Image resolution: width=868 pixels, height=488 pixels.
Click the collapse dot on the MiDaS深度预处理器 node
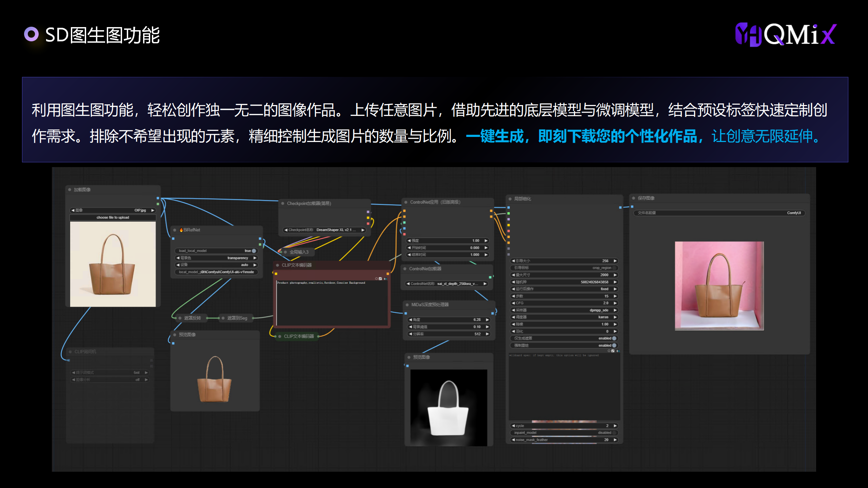click(x=407, y=305)
